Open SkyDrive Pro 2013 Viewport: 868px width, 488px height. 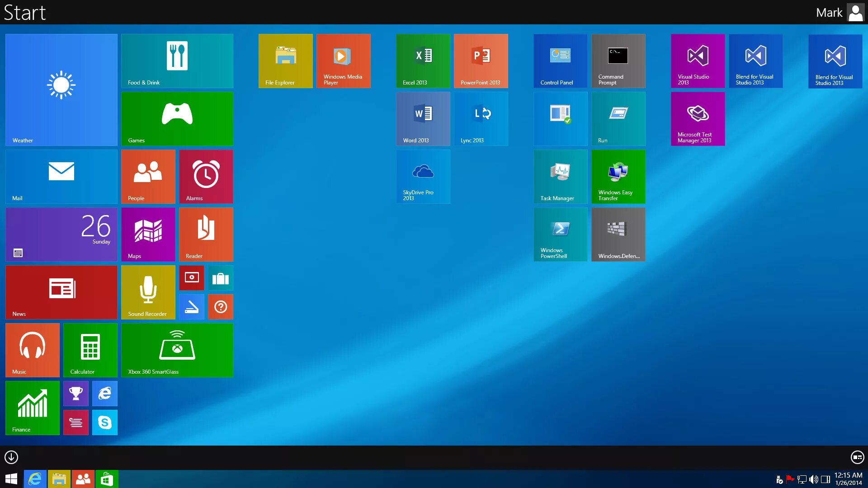(x=423, y=176)
